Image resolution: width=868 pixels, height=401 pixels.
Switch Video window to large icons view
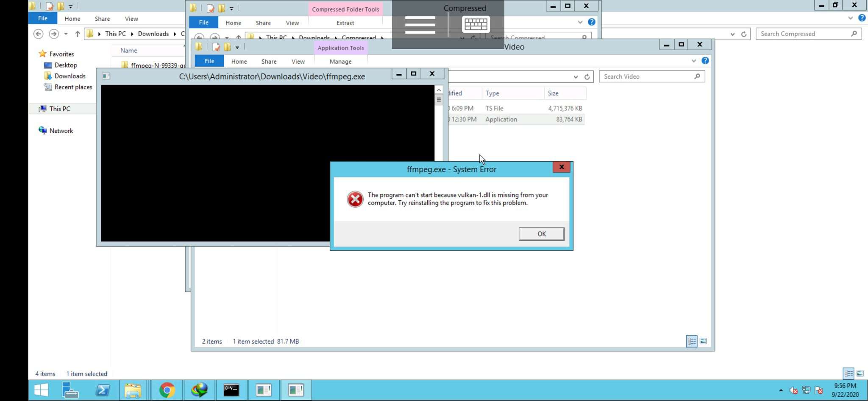point(703,341)
